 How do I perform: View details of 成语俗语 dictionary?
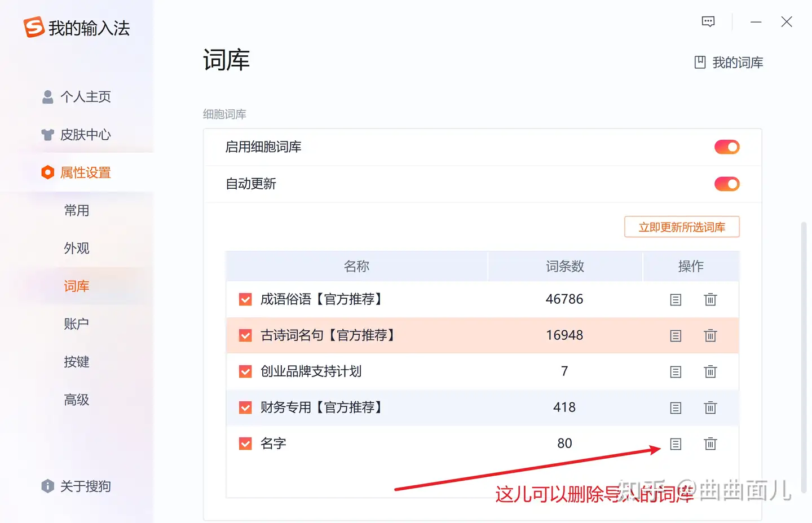click(676, 300)
